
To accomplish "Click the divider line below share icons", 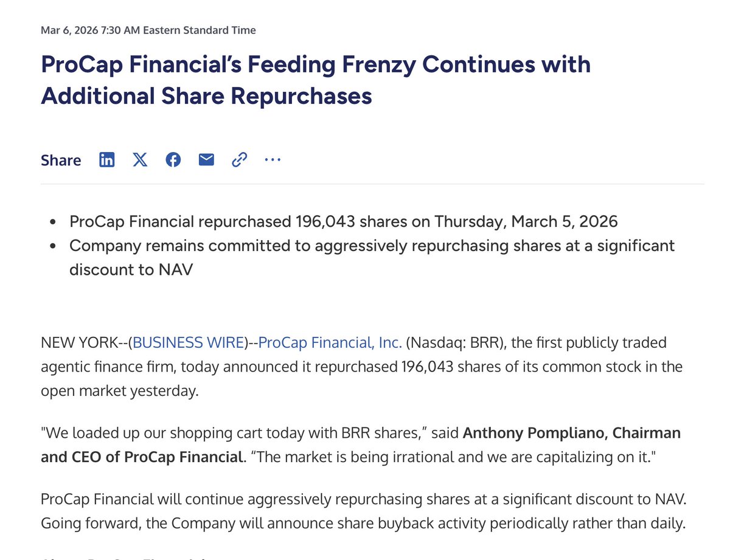I will point(372,184).
